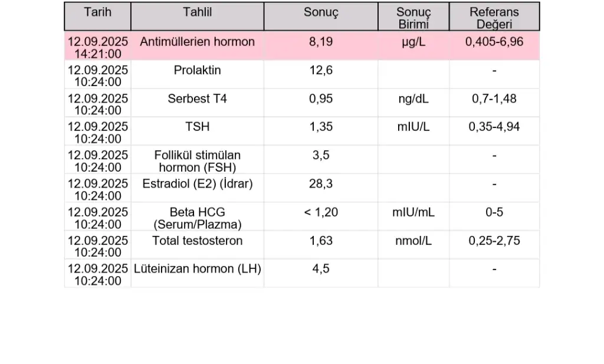Select the Prolaktin test name
604x364 pixels.
197,70
